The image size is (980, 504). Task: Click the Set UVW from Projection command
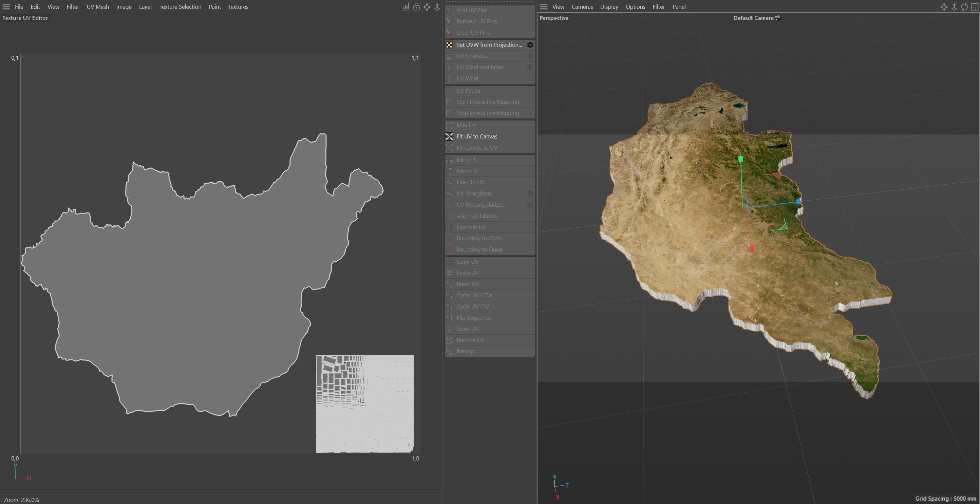pos(489,45)
